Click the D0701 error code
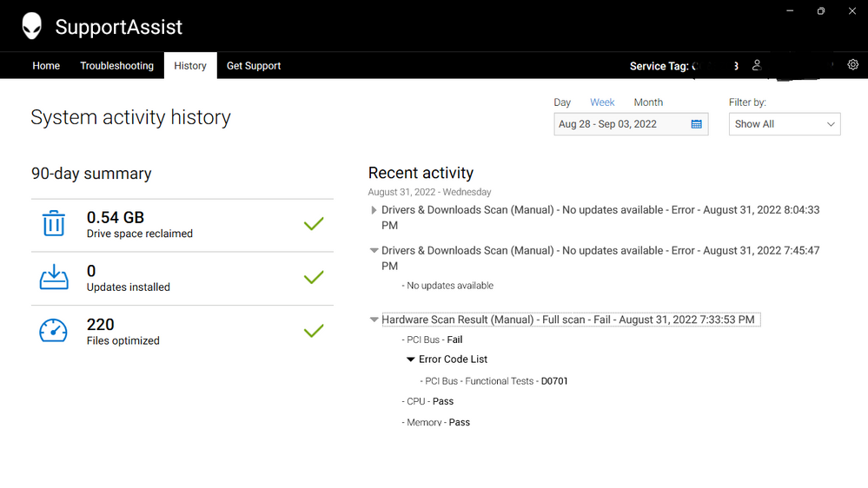 (x=554, y=381)
